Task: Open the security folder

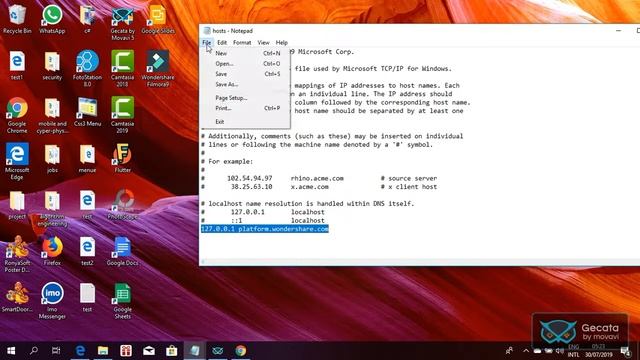Action: [52, 65]
